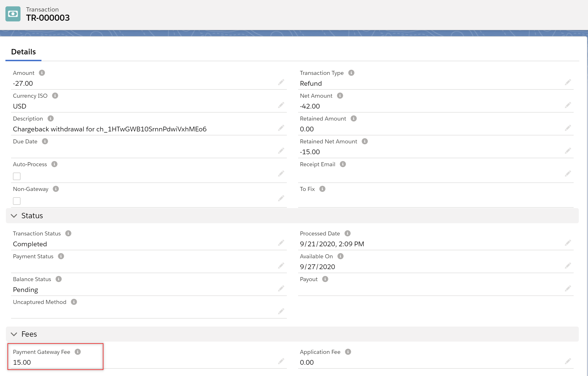Click the pencil edit icon for Amount
The height and width of the screenshot is (376, 588).
[x=281, y=82]
